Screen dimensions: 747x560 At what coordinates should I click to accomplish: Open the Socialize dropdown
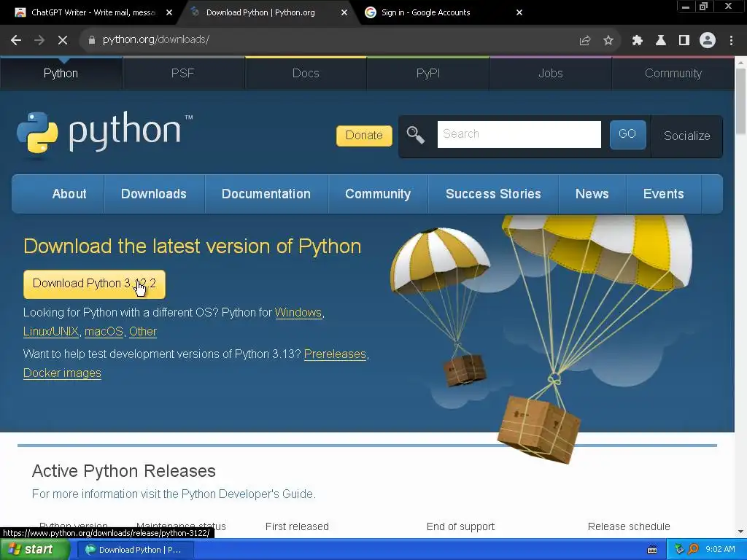(x=686, y=136)
